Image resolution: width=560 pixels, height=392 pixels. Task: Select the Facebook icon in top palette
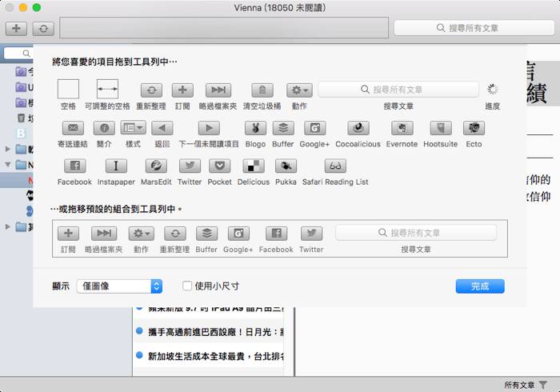pos(75,166)
